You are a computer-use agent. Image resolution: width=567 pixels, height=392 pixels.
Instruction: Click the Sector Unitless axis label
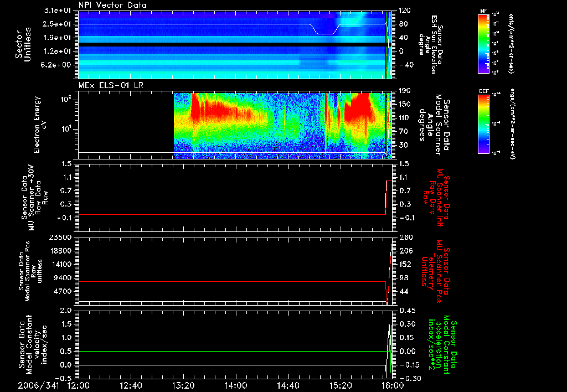pos(23,44)
